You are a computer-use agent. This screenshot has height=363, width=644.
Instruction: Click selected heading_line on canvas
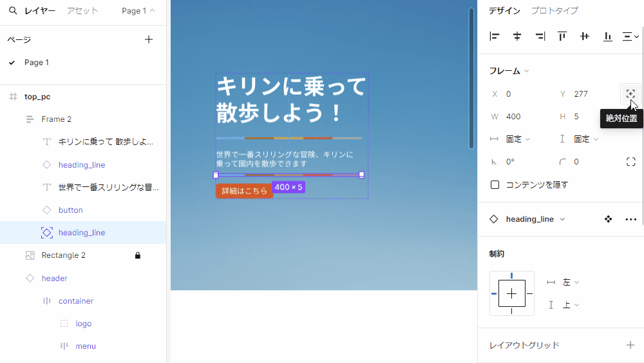pyautogui.click(x=289, y=175)
